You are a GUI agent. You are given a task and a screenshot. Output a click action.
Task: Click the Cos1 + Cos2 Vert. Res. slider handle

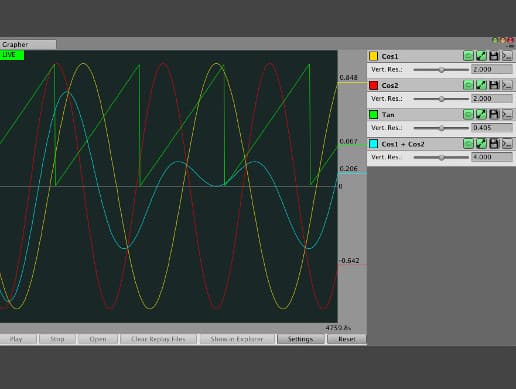coord(442,157)
